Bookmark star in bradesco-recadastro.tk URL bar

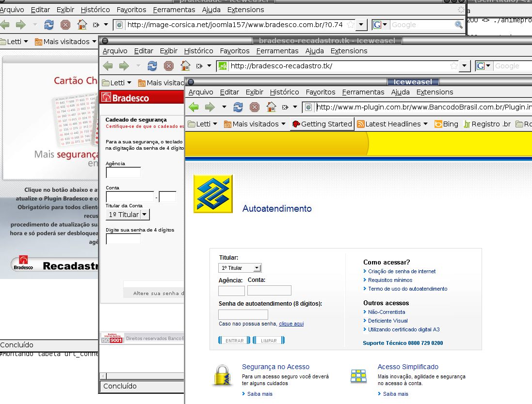454,66
